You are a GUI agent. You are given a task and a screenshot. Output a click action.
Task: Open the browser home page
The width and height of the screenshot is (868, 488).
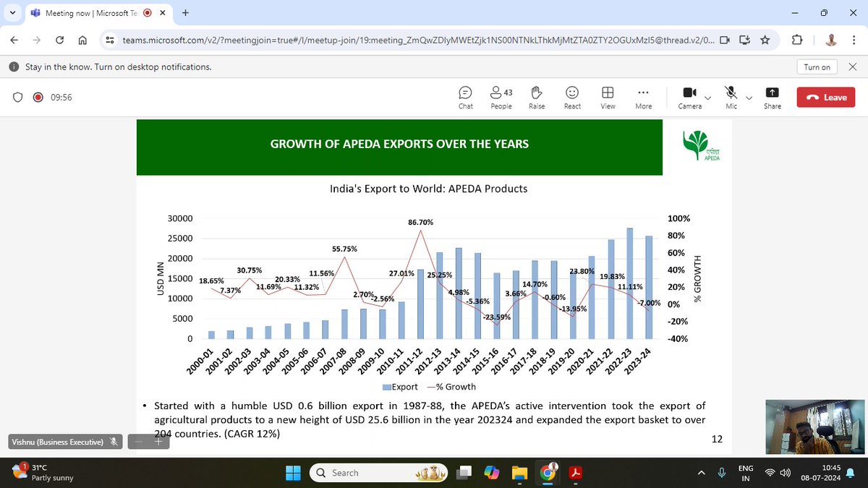(82, 40)
